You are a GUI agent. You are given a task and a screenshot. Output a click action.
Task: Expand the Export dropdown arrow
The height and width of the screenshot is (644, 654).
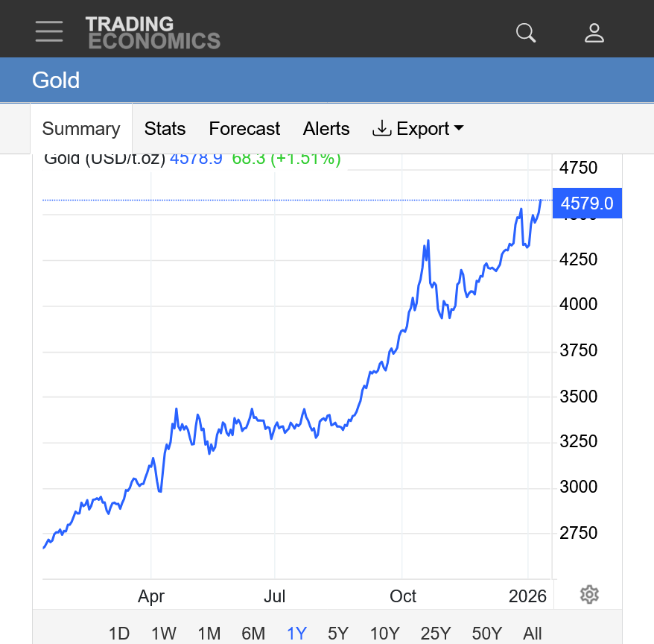pyautogui.click(x=459, y=128)
